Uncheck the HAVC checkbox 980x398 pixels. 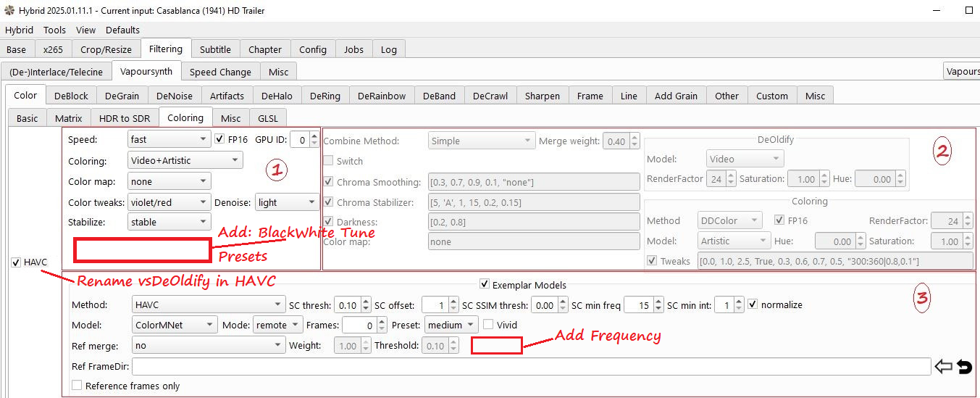coord(17,262)
